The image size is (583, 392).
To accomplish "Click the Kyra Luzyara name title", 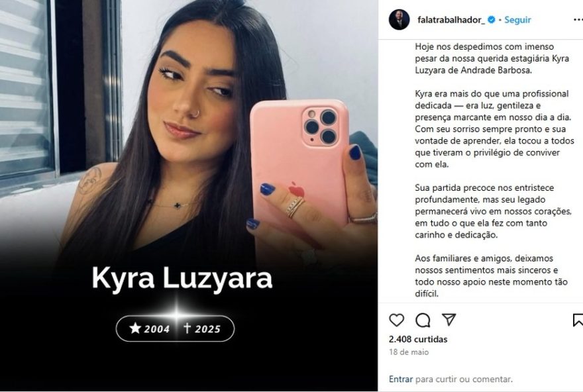I will click(182, 278).
